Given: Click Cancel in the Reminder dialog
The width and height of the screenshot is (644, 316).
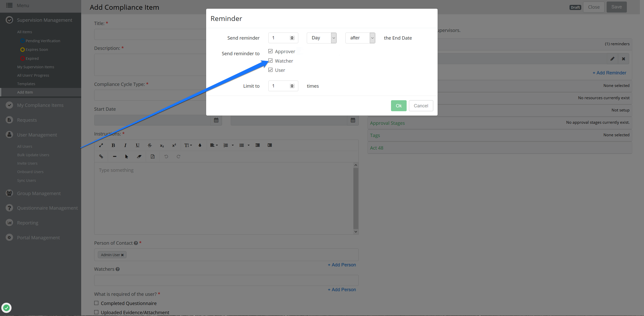Looking at the screenshot, I should point(421,106).
